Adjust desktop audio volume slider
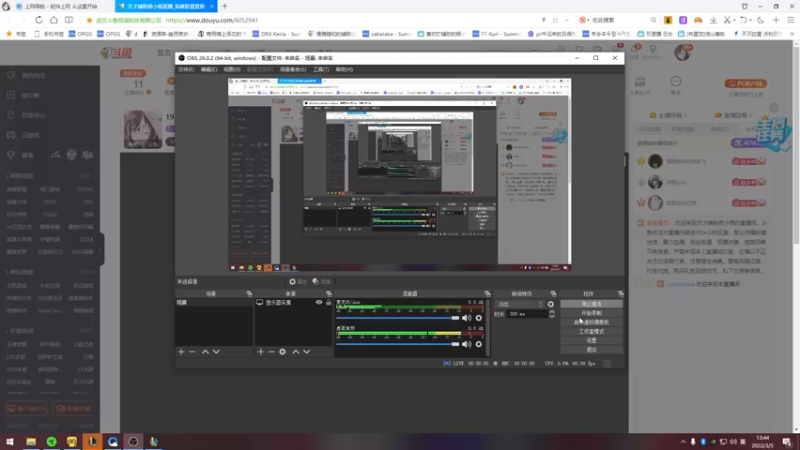The width and height of the screenshot is (800, 450). click(397, 344)
